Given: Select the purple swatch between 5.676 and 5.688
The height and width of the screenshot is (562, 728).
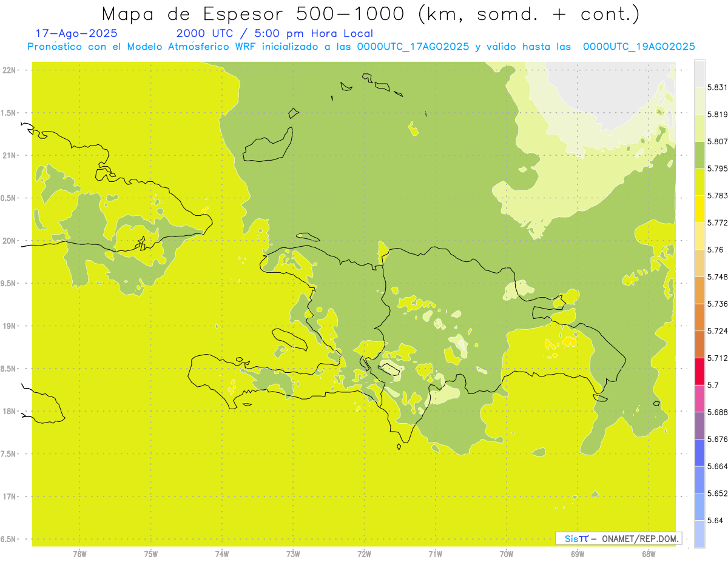Looking at the screenshot, I should [699, 426].
